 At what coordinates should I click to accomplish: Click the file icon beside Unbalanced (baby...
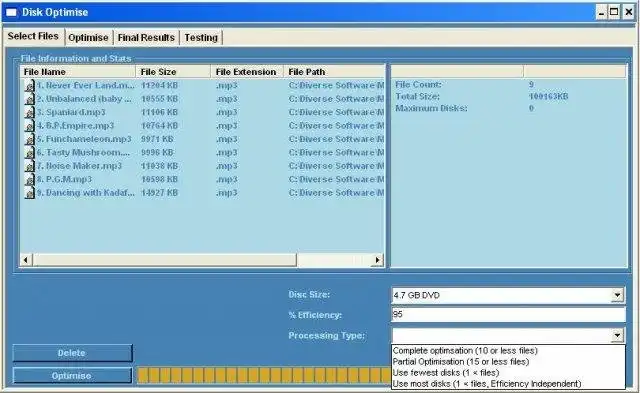click(29, 99)
